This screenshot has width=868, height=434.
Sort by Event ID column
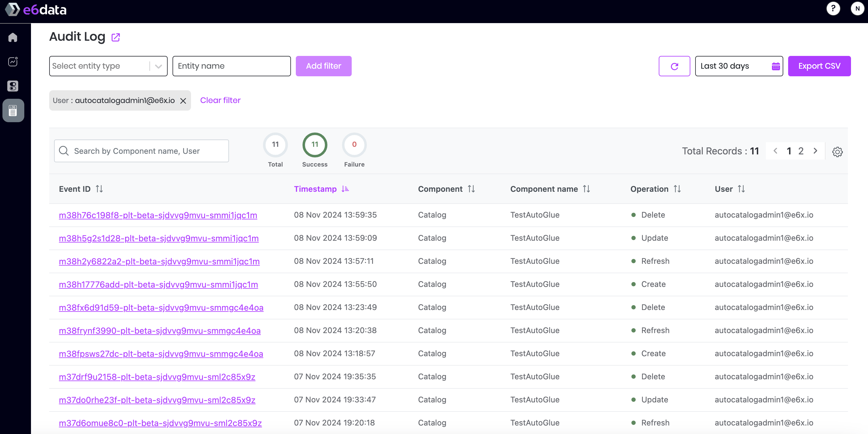tap(99, 189)
